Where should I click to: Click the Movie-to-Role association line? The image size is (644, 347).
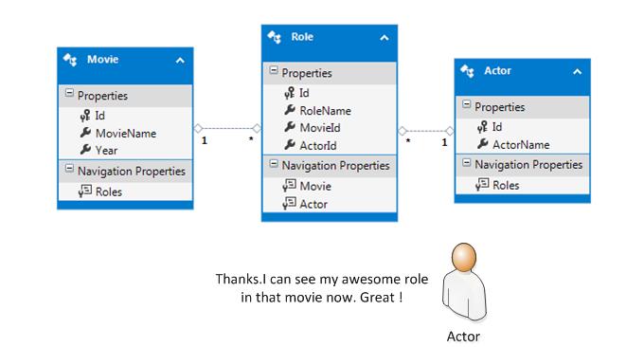[x=227, y=128]
